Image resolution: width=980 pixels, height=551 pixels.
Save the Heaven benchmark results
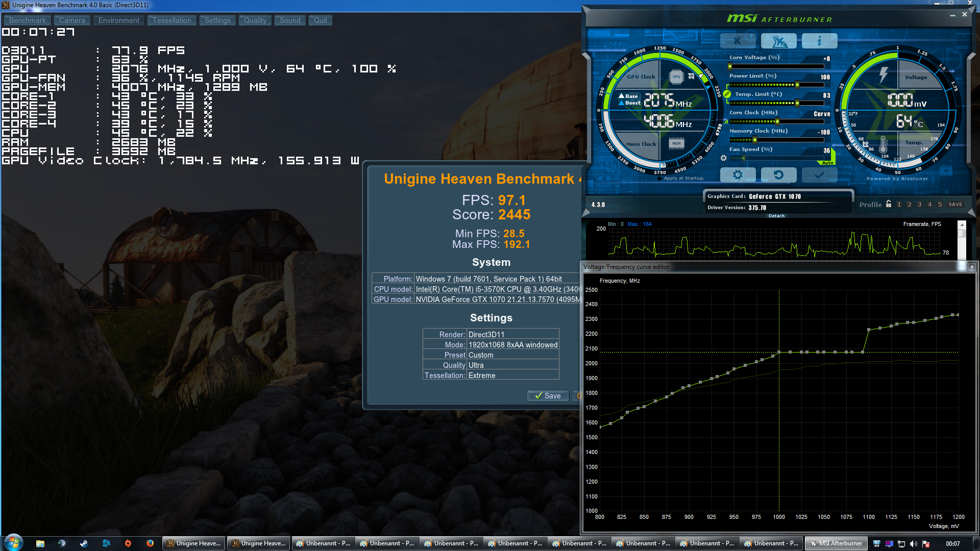click(x=547, y=396)
